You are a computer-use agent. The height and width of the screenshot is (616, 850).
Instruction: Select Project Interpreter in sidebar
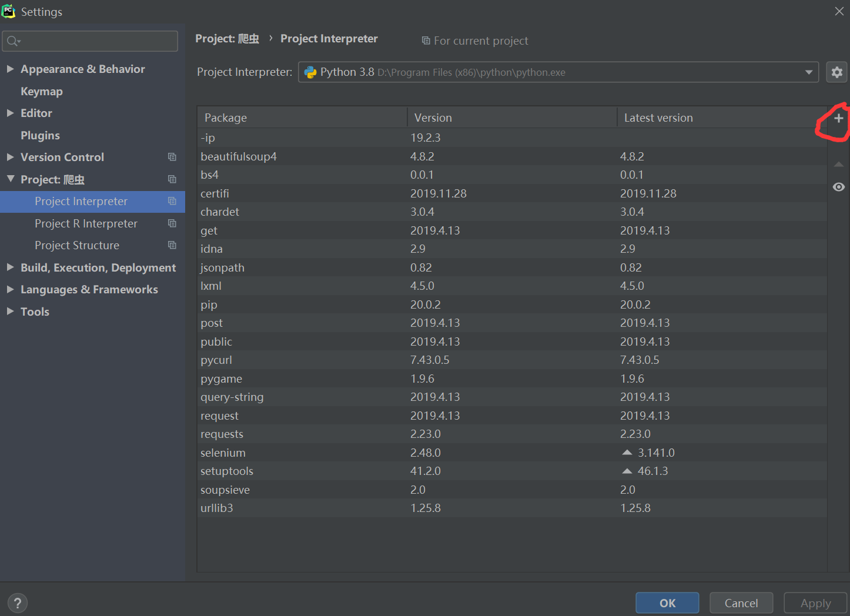point(92,201)
